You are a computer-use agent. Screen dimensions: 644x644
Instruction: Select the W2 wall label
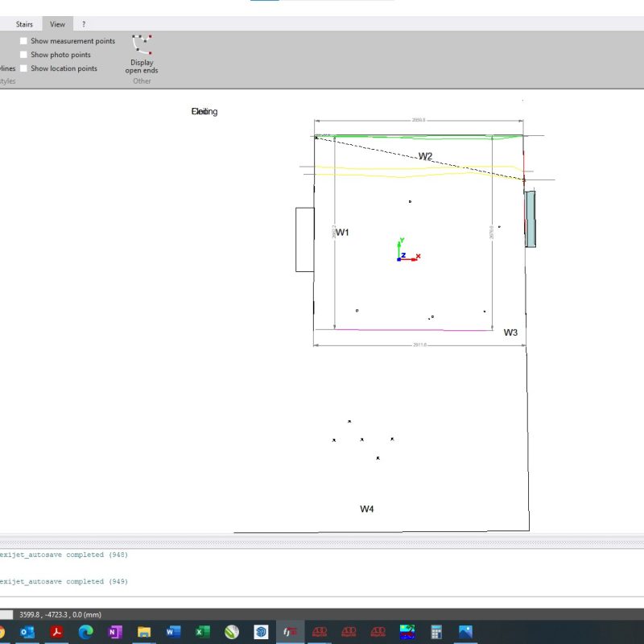[x=425, y=156]
